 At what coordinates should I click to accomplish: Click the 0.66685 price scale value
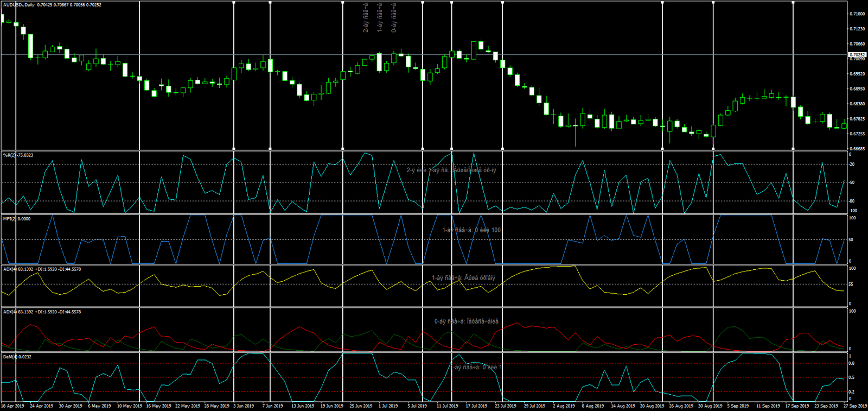(x=857, y=149)
